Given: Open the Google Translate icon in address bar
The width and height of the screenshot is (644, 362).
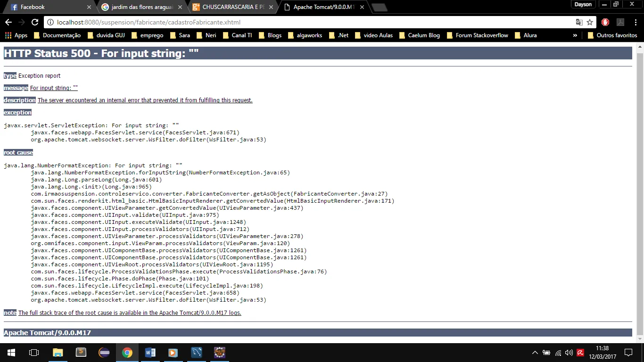Looking at the screenshot, I should 579,22.
